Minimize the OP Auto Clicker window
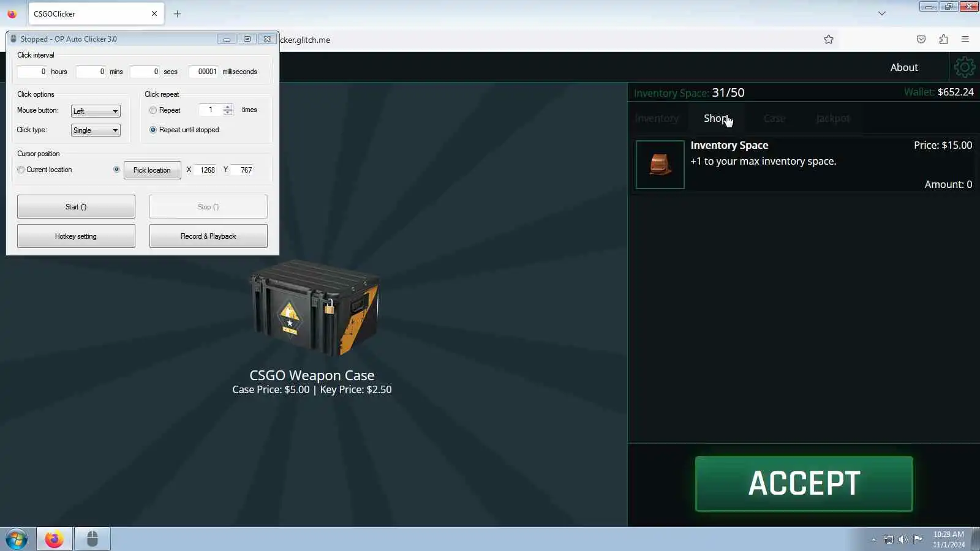 [227, 39]
